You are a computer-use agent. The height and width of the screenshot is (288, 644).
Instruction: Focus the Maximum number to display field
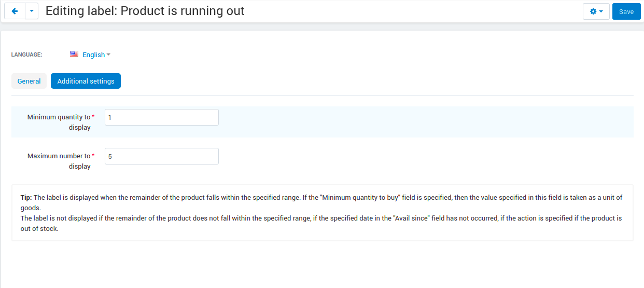pos(162,156)
